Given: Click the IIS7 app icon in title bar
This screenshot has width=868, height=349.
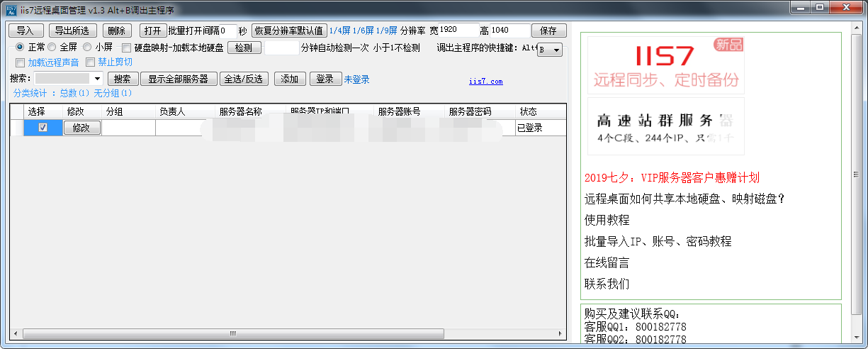Looking at the screenshot, I should [x=11, y=9].
